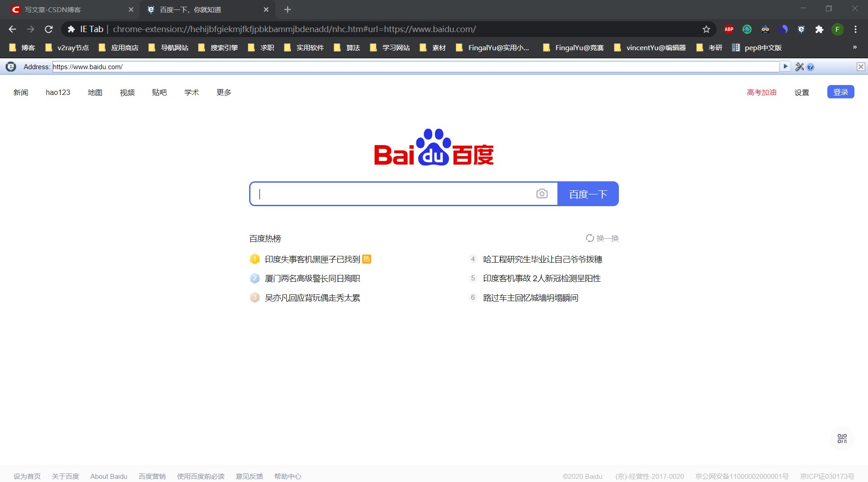Viewport: 868px width, 482px height.
Task: Open the Chrome profile avatar F
Action: [x=837, y=29]
